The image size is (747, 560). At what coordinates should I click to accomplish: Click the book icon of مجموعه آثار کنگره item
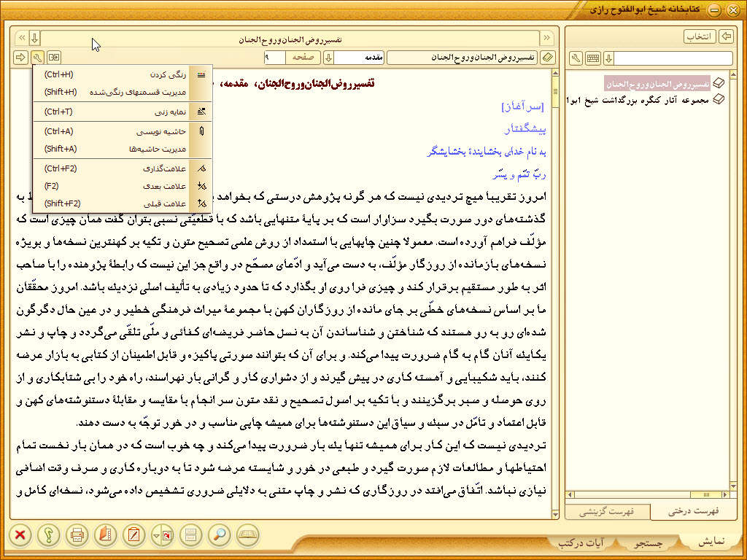(x=719, y=99)
